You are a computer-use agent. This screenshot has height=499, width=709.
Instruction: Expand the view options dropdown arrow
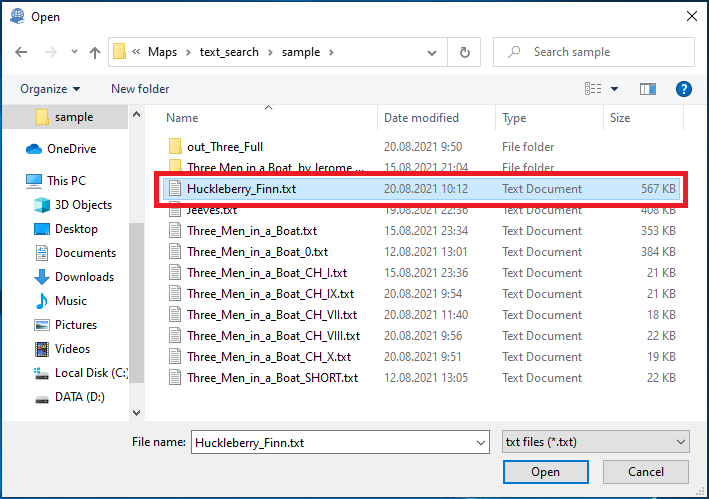tap(614, 89)
